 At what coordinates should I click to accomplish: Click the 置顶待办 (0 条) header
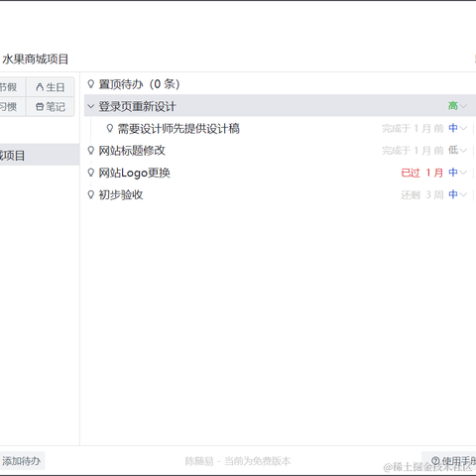pos(139,84)
